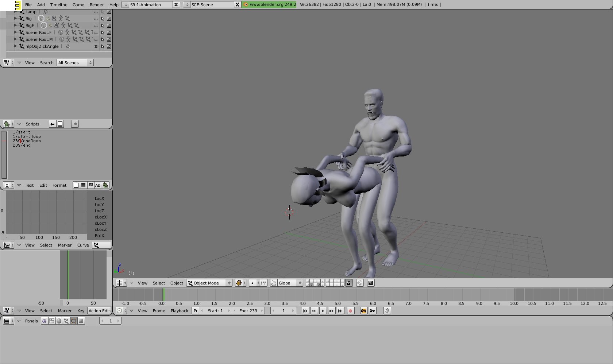Open the Render menu
The height and width of the screenshot is (364, 613).
pos(97,5)
